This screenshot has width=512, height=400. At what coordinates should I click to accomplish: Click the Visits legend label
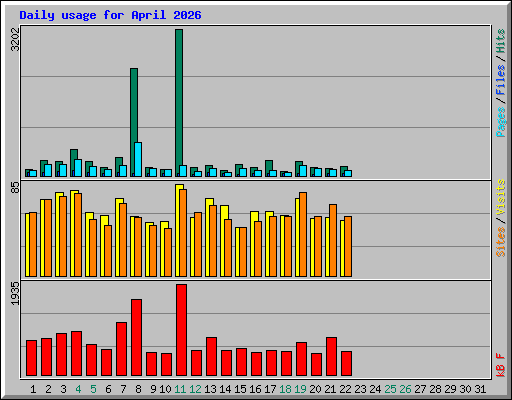tap(500, 197)
